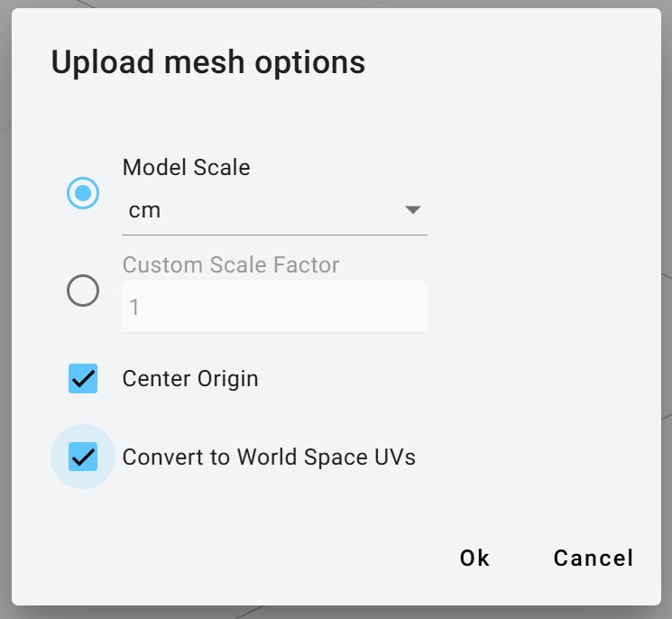
Task: Click the checkmark icon for World Space UVs
Action: pos(83,457)
